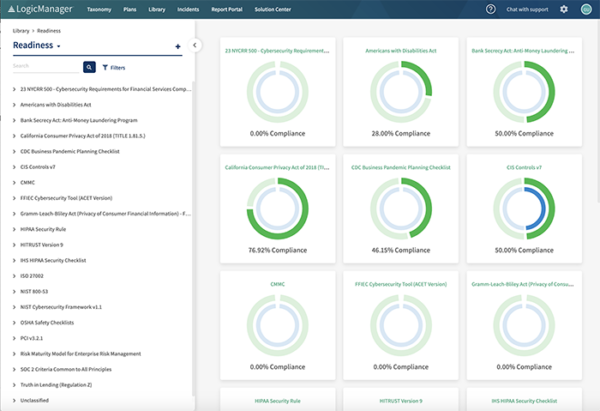Open Gramm-Leach-Bliley Act card title

point(523,284)
